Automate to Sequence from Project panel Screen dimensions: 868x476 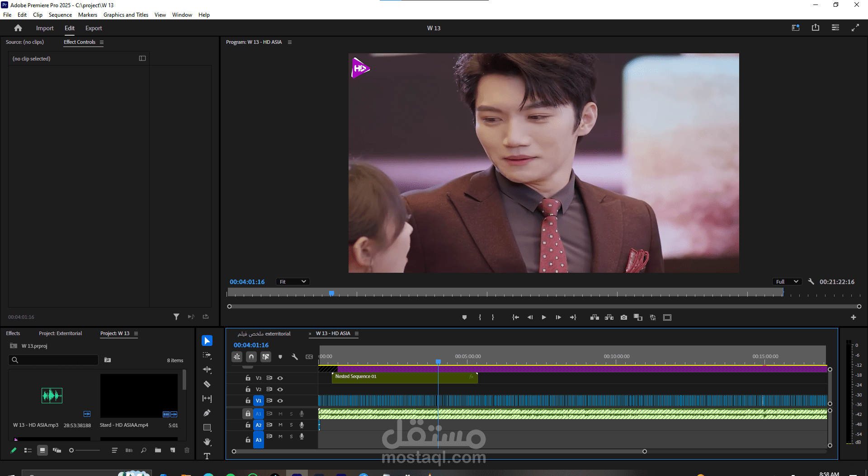(x=129, y=450)
